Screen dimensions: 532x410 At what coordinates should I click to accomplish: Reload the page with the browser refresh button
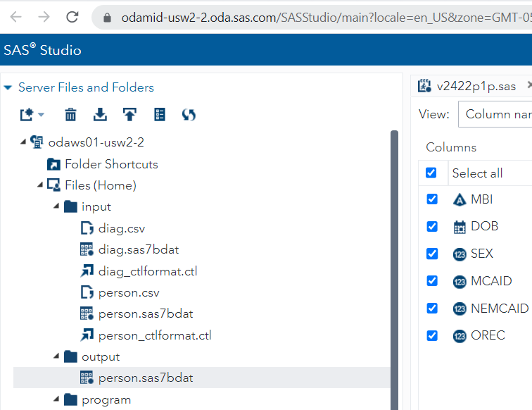72,17
